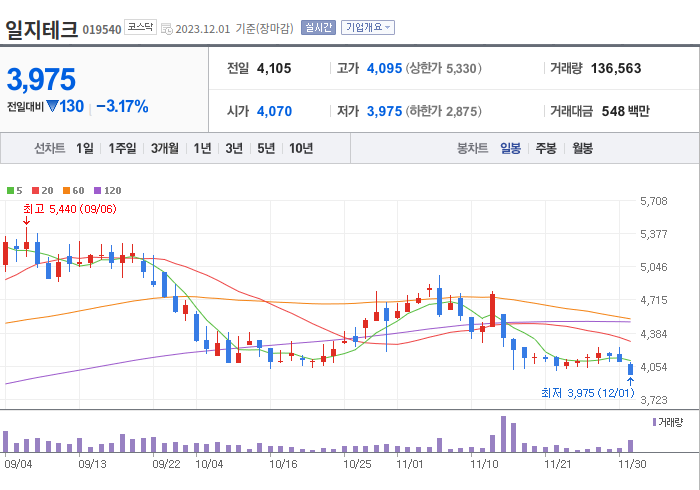Click the stock name 일지테크

41,30
